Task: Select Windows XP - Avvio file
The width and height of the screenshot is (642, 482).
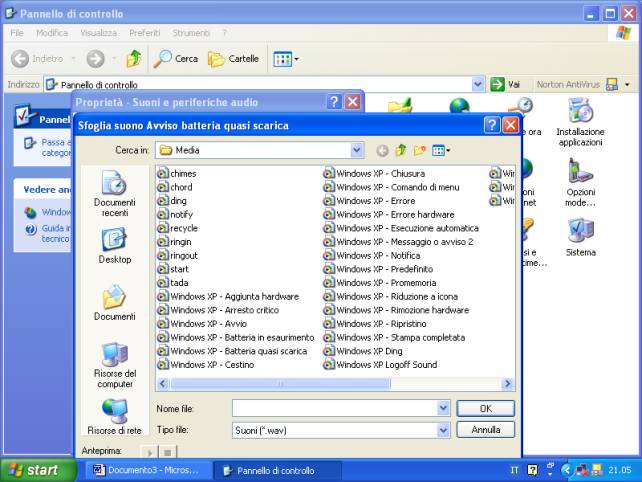Action: [202, 324]
